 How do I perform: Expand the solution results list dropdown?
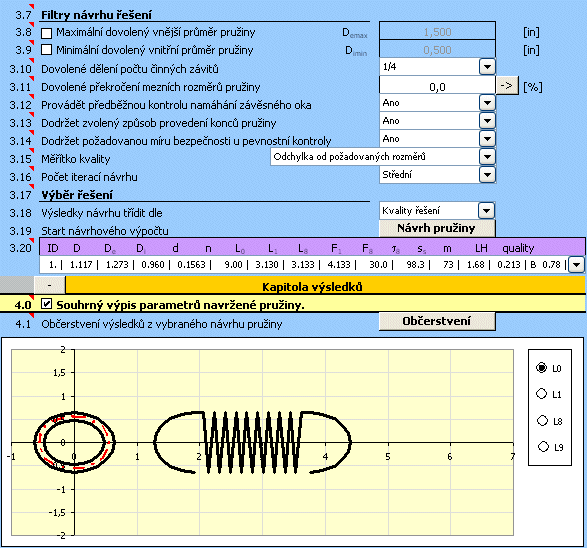coord(577,265)
